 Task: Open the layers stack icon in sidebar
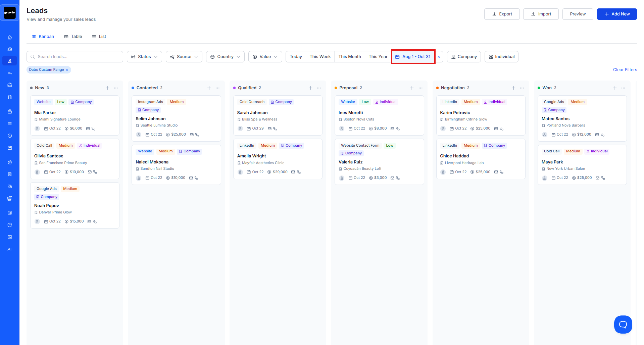10,97
